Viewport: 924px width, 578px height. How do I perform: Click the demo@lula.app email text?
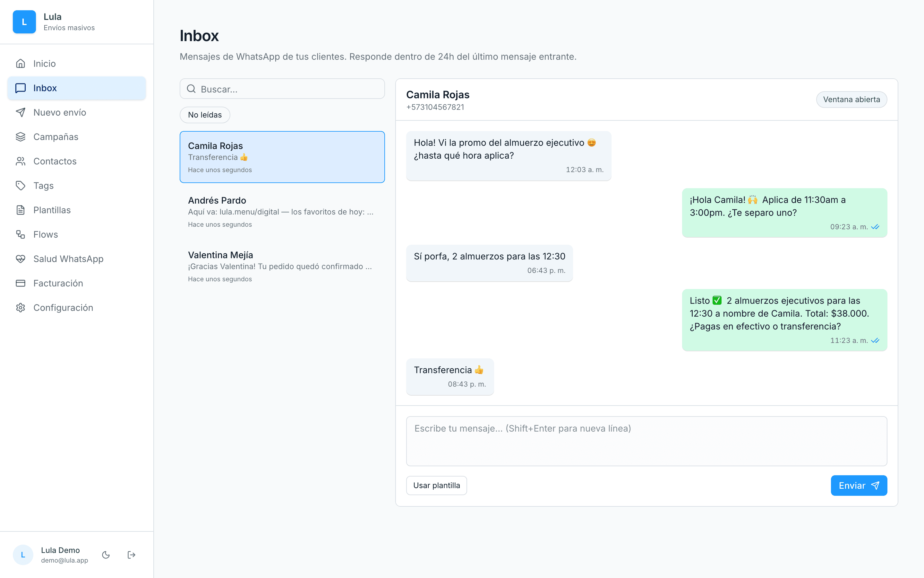pyautogui.click(x=64, y=560)
